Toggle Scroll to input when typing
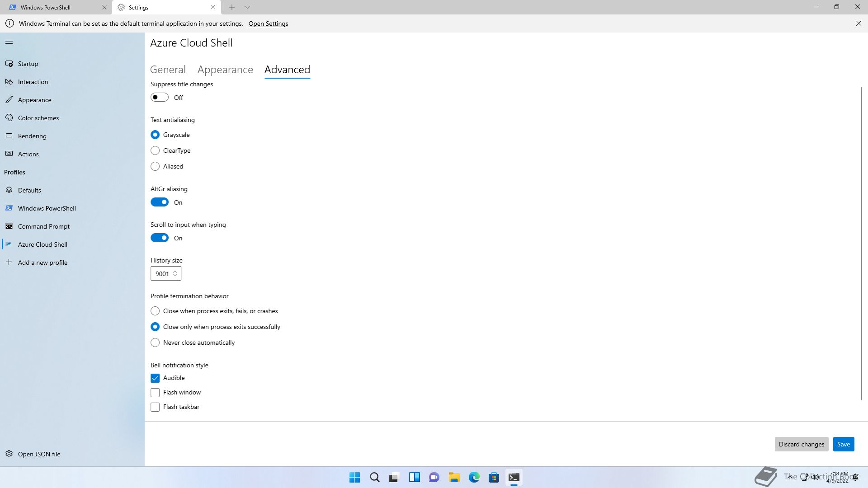The image size is (868, 488). (x=160, y=238)
